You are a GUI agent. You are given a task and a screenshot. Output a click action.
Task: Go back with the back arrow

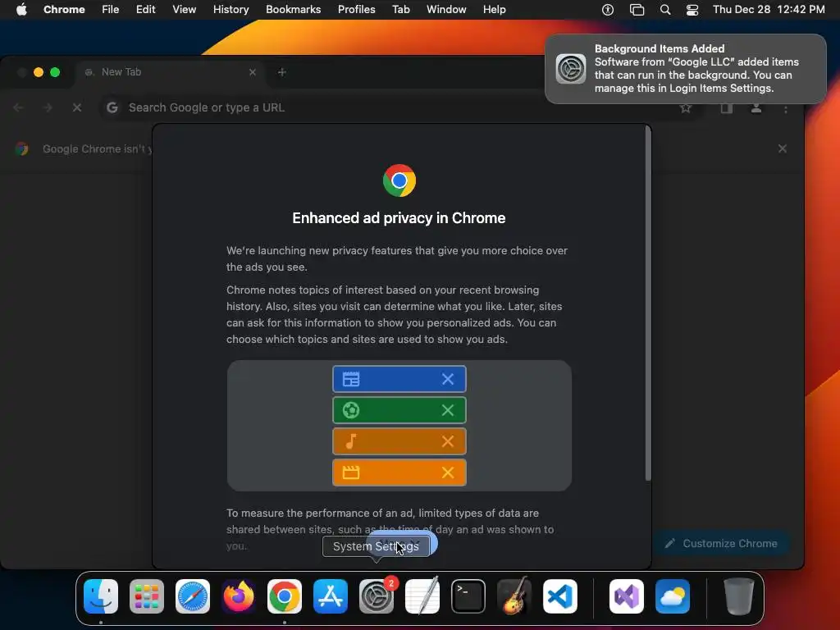[18, 107]
